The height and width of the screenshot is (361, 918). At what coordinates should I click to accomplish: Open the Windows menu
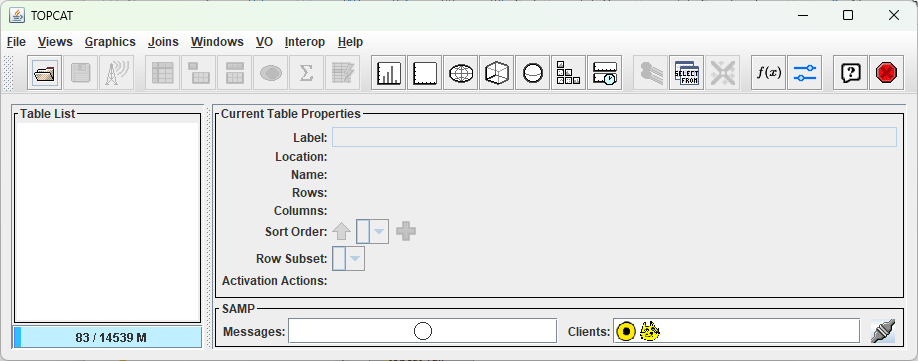[x=217, y=42]
